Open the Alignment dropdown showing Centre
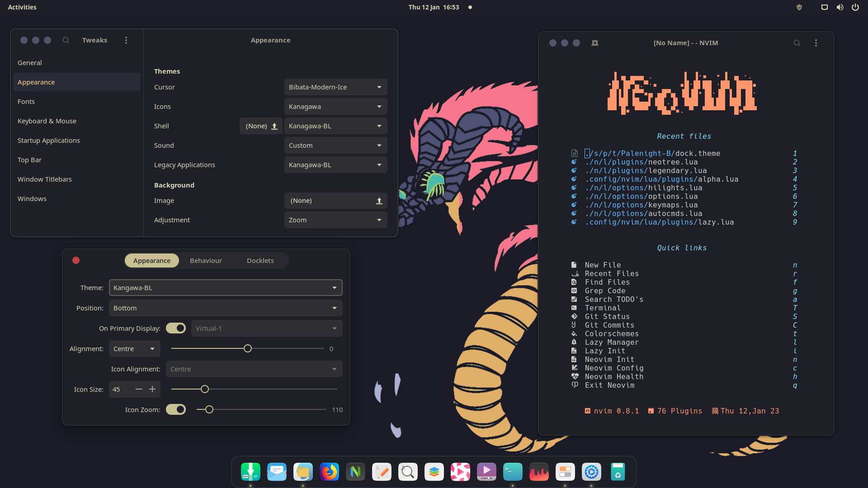Viewport: 868px width, 488px height. (x=135, y=349)
